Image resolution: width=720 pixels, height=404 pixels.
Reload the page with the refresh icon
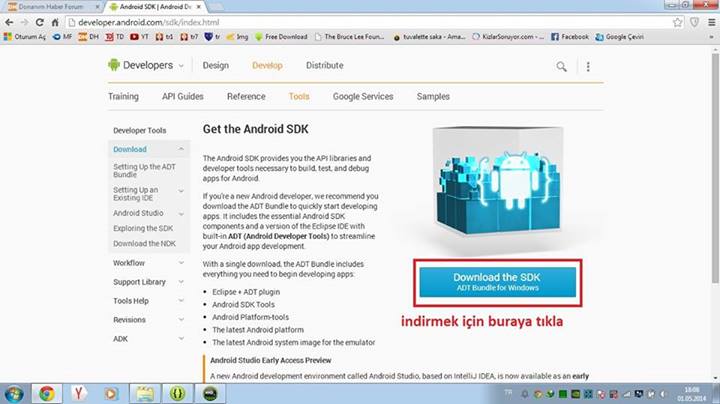click(39, 22)
